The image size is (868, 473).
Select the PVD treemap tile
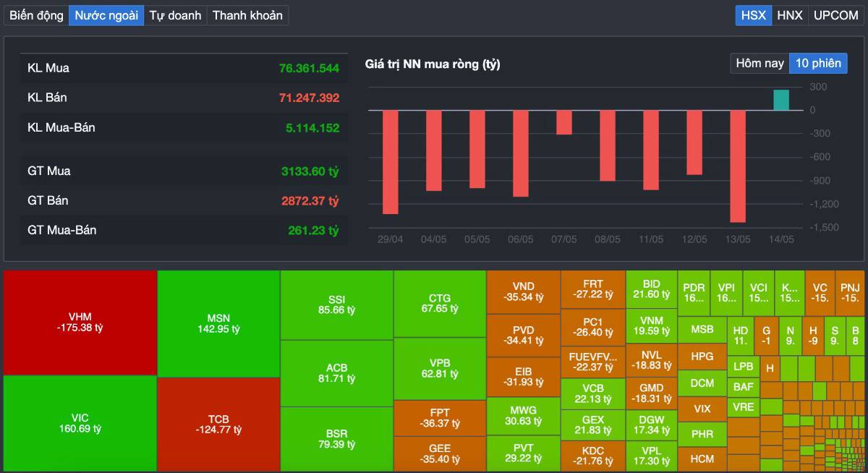[x=523, y=335]
